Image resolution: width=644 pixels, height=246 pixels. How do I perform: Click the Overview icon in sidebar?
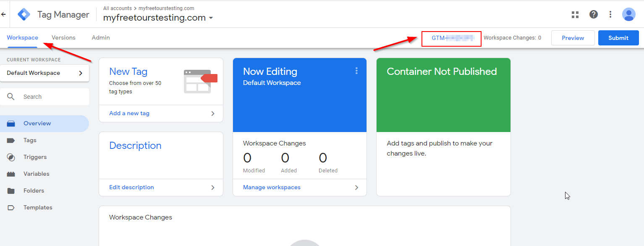point(11,124)
